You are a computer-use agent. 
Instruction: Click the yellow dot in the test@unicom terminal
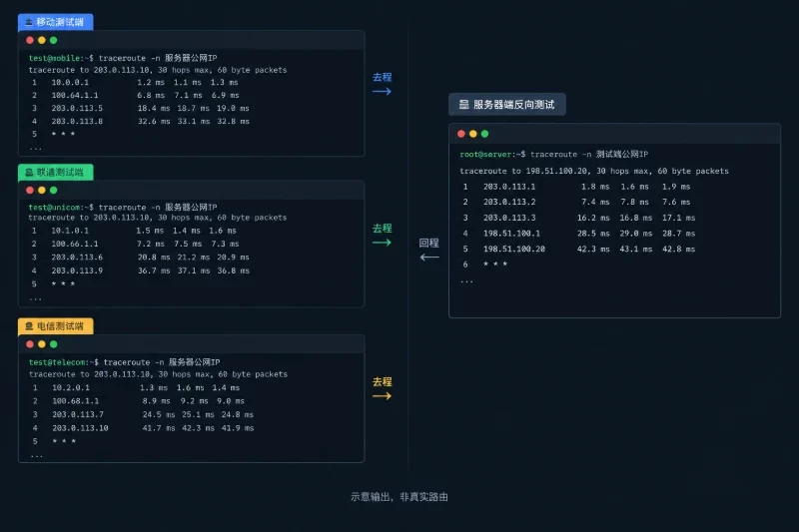point(42,190)
